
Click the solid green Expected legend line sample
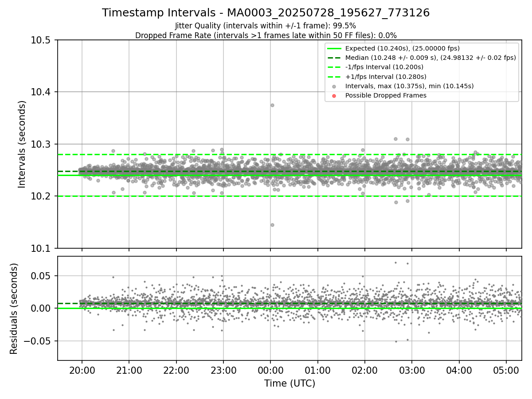(x=334, y=48)
